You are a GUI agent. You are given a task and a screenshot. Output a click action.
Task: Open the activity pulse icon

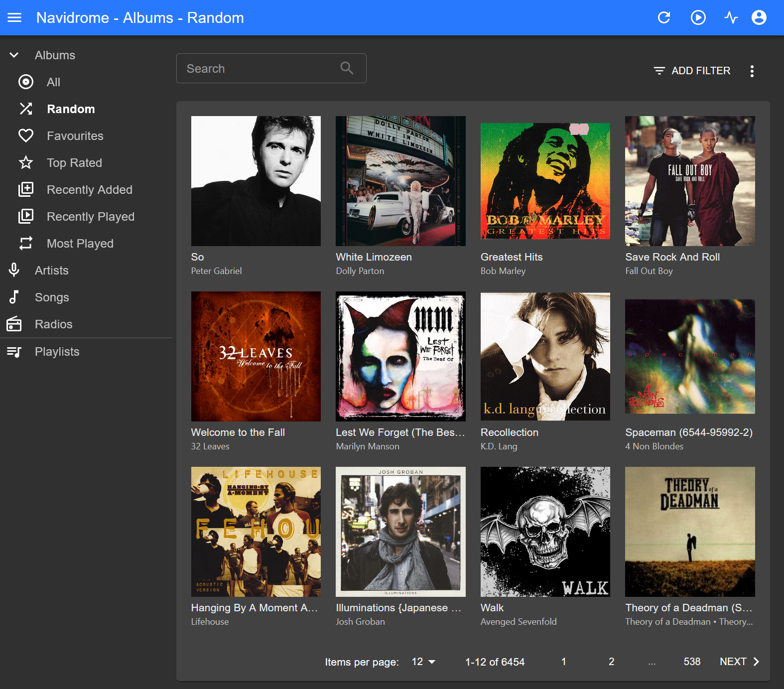(731, 18)
